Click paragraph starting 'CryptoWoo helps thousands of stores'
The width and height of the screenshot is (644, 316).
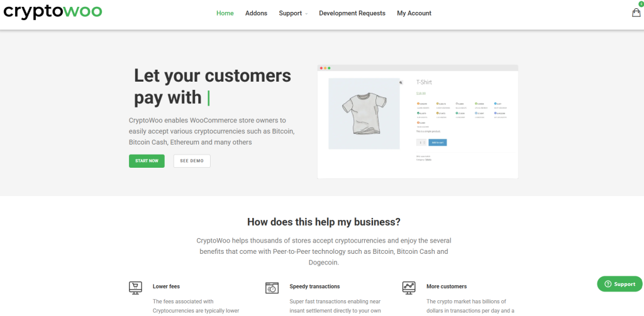[324, 251]
